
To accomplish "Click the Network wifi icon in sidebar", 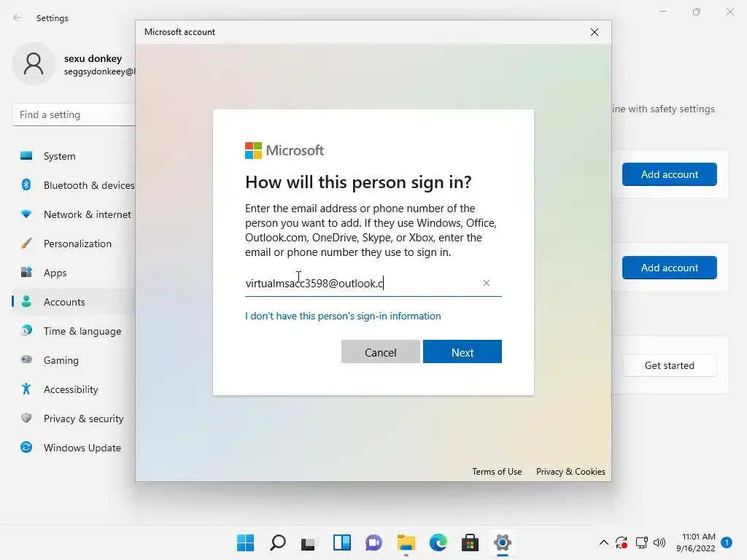I will [x=26, y=214].
